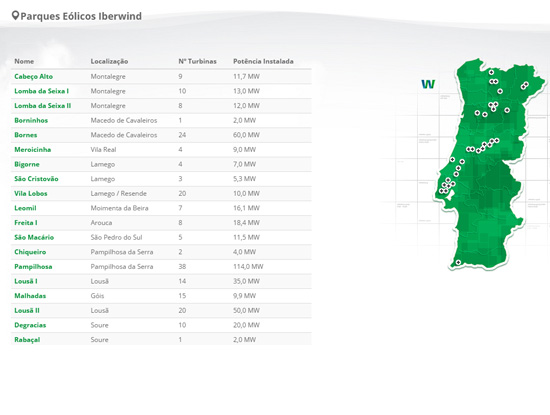Click the map marker at Portugal's southern tip
Image resolution: width=550 pixels, height=415 pixels.
click(x=458, y=262)
